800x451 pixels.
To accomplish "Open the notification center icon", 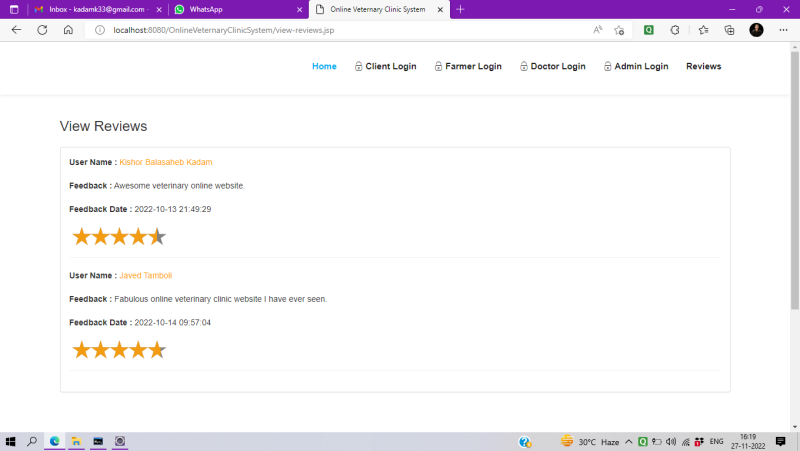I will tap(781, 442).
